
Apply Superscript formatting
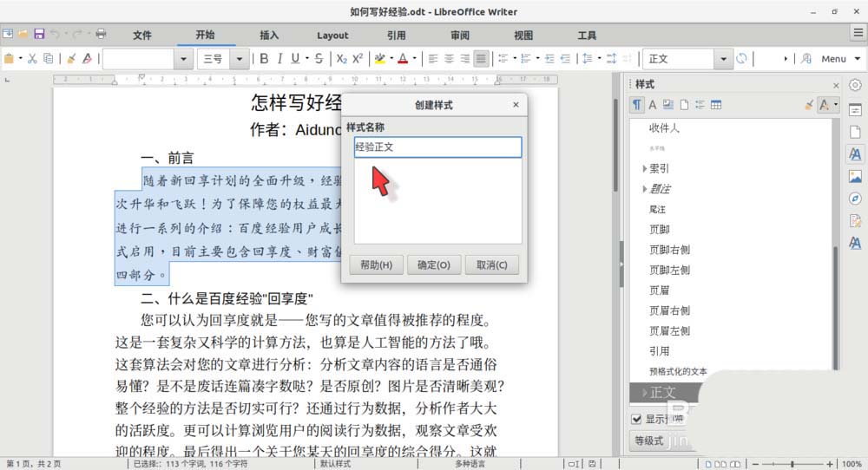coord(358,59)
